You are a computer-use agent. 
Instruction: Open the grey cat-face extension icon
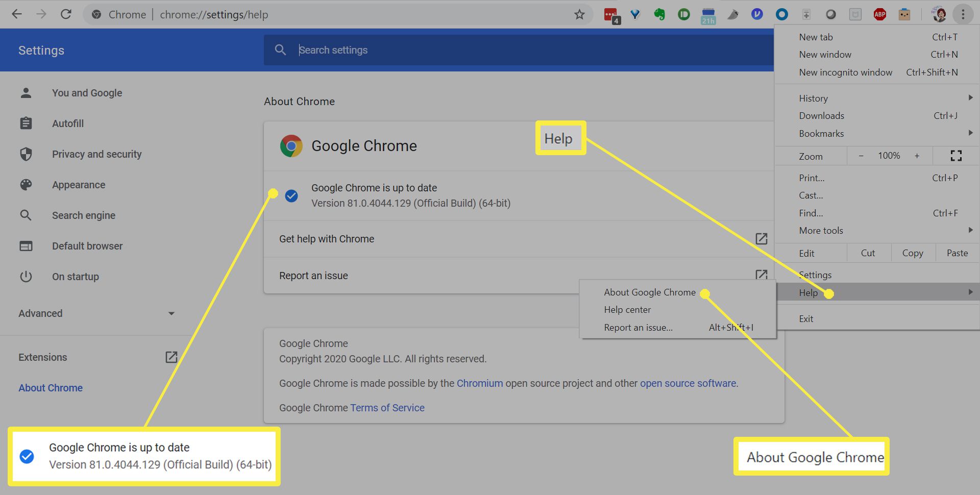pyautogui.click(x=855, y=14)
